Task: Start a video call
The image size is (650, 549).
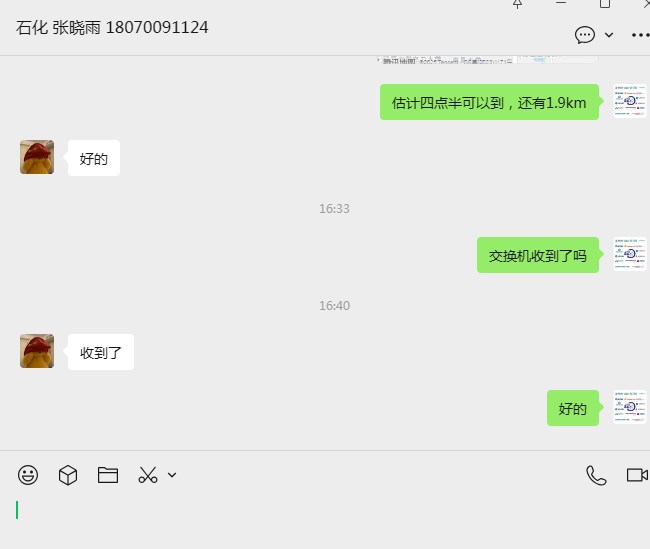Action: coord(638,475)
